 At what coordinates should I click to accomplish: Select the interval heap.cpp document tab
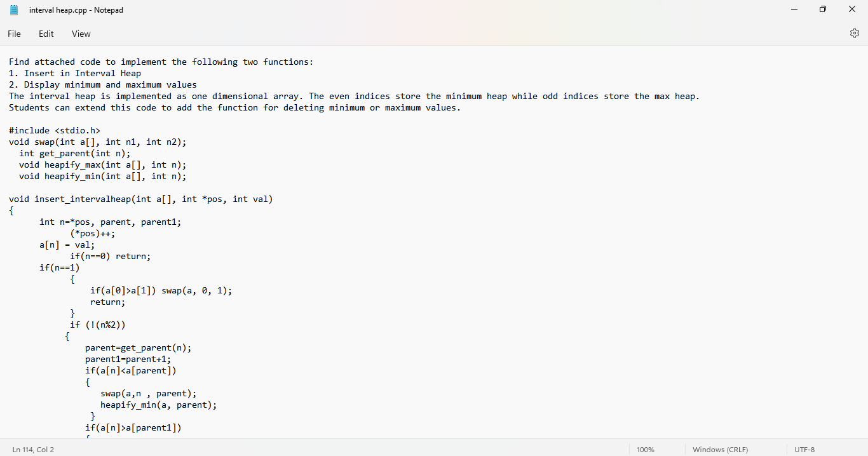[76, 10]
